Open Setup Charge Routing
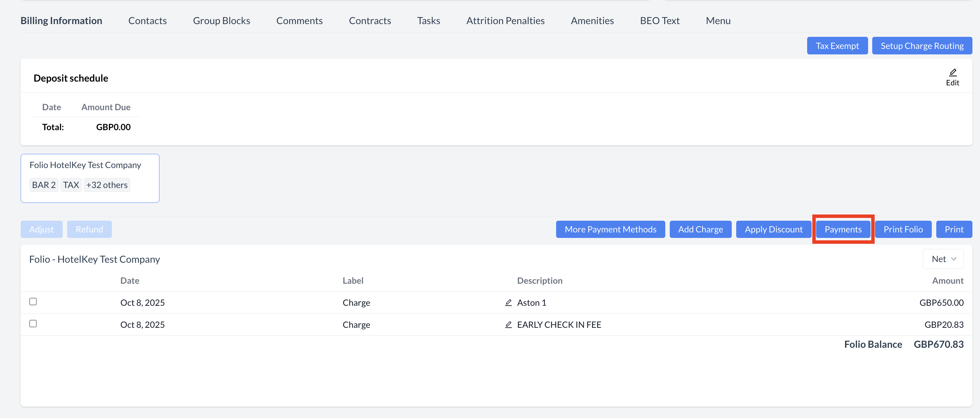980x418 pixels. 922,46
